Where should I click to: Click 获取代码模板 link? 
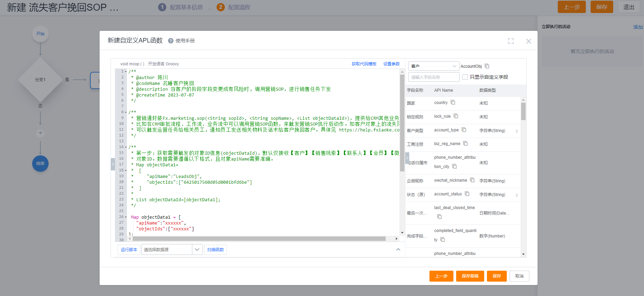tap(364, 64)
